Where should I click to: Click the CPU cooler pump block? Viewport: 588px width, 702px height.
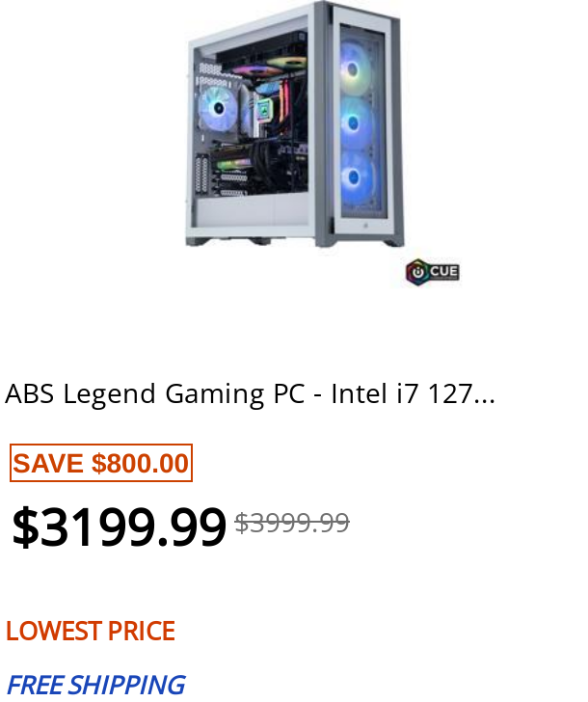tap(265, 110)
